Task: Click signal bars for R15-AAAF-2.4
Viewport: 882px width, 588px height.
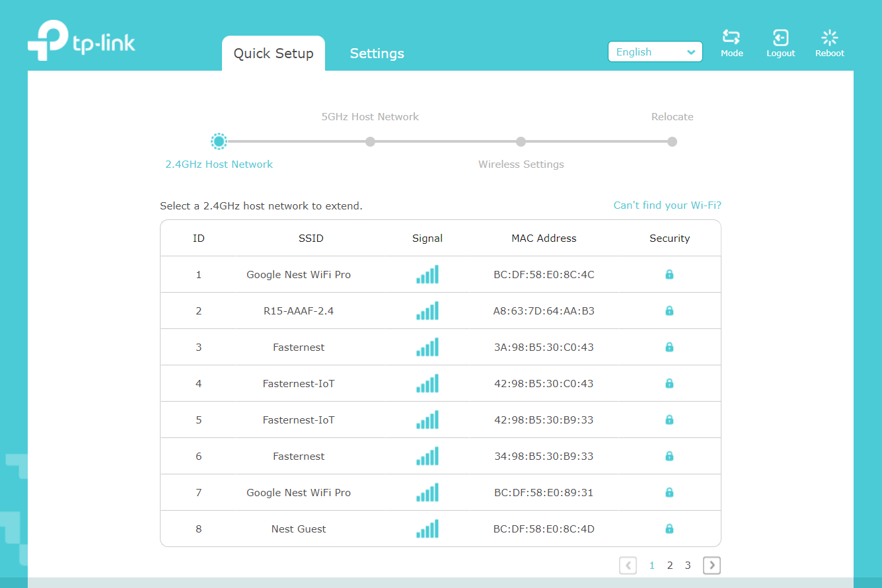Action: (427, 311)
